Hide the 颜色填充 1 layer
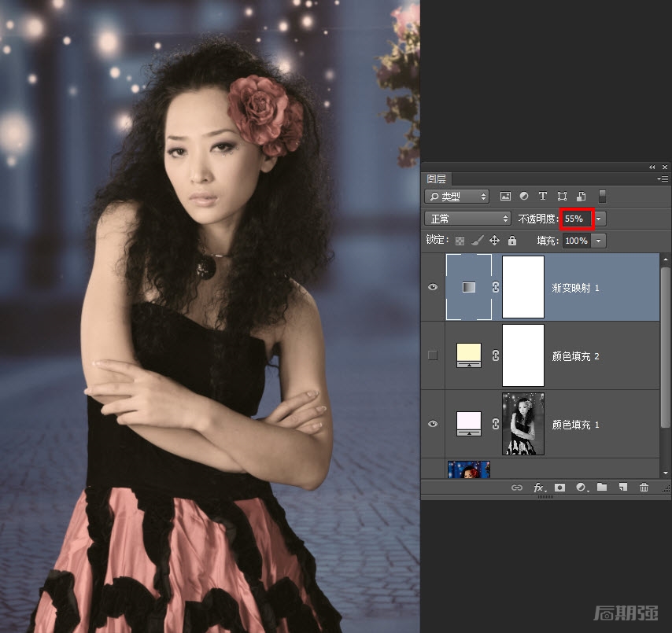 click(x=433, y=424)
